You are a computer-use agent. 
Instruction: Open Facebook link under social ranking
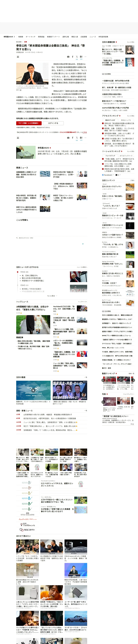[107, 175]
